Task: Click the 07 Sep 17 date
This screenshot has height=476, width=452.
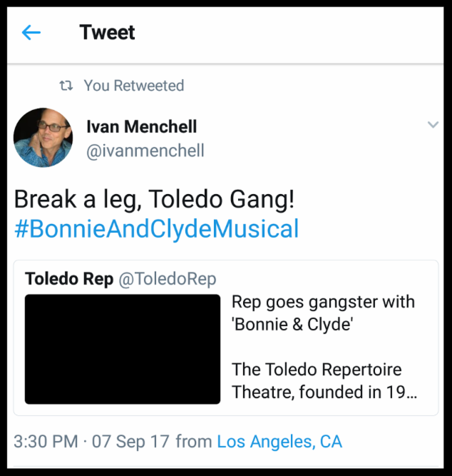Action: (131, 441)
